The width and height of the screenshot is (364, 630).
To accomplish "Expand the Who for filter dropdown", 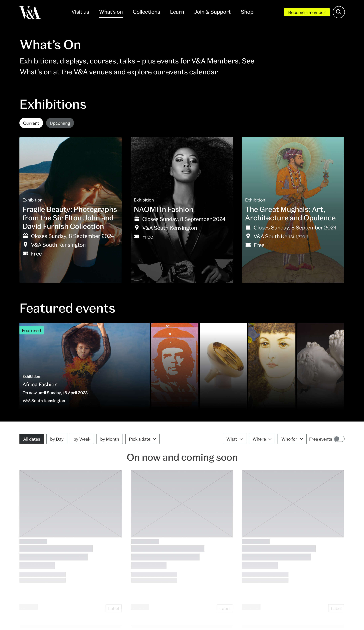I will (292, 439).
